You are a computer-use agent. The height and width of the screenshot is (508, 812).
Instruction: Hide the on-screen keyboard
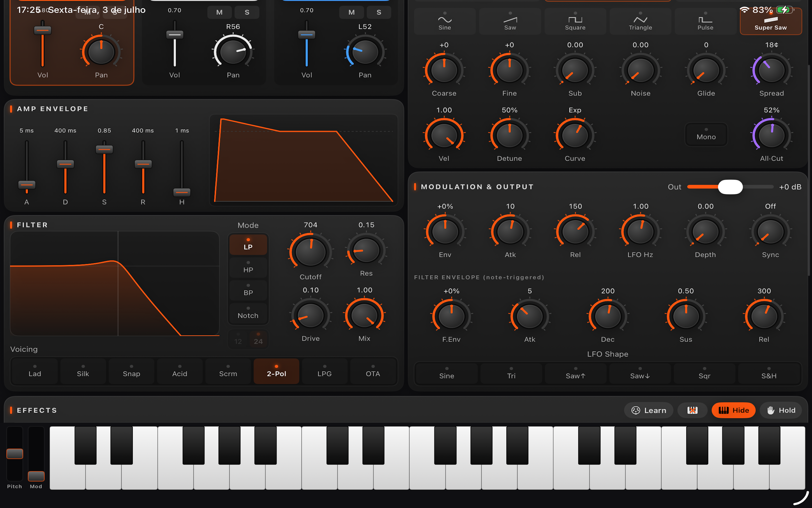pyautogui.click(x=734, y=410)
